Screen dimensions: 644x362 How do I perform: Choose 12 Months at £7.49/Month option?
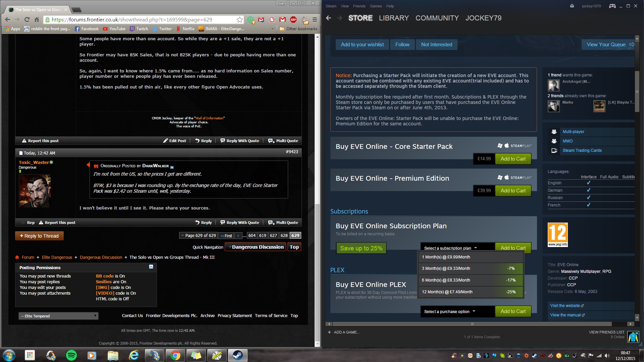(471, 292)
